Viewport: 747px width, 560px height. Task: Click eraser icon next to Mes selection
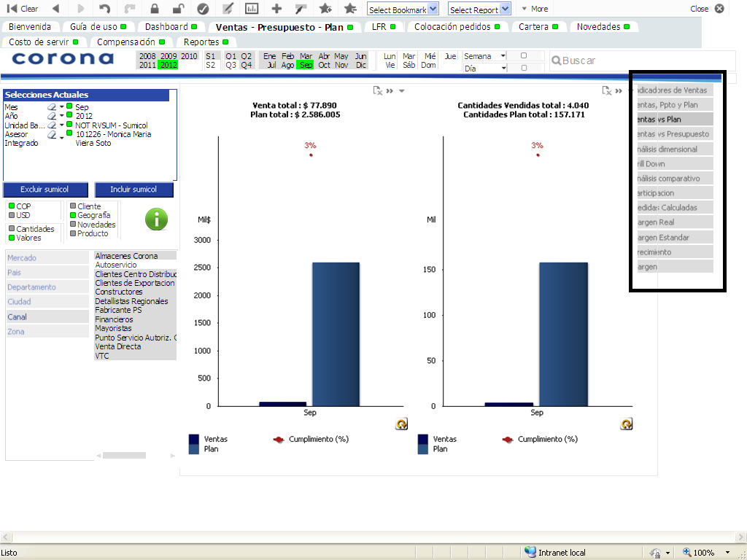pos(52,107)
